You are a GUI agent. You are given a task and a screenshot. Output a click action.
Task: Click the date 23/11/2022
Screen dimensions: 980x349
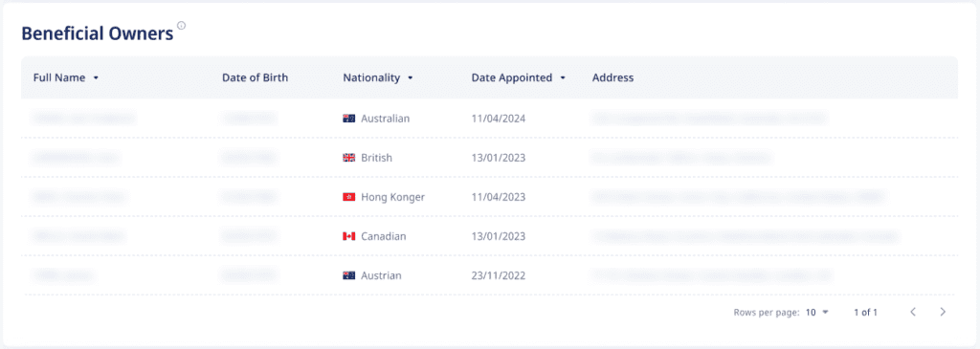(498, 275)
